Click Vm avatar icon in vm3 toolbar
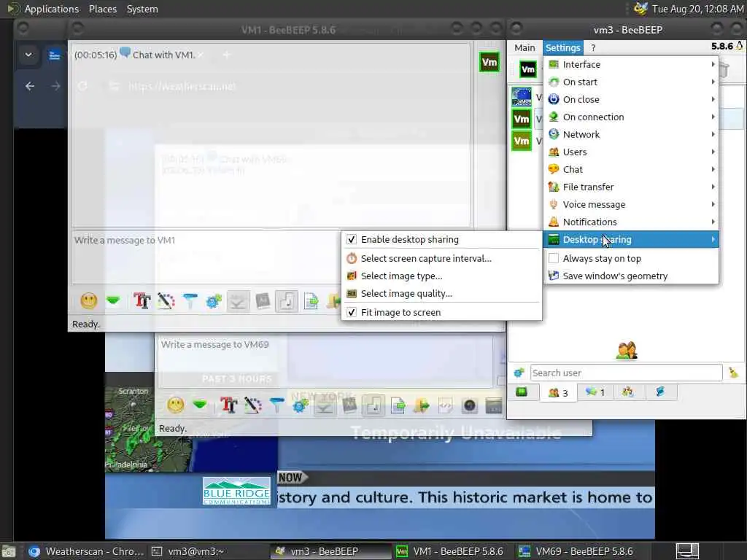The height and width of the screenshot is (560, 747). 528,69
